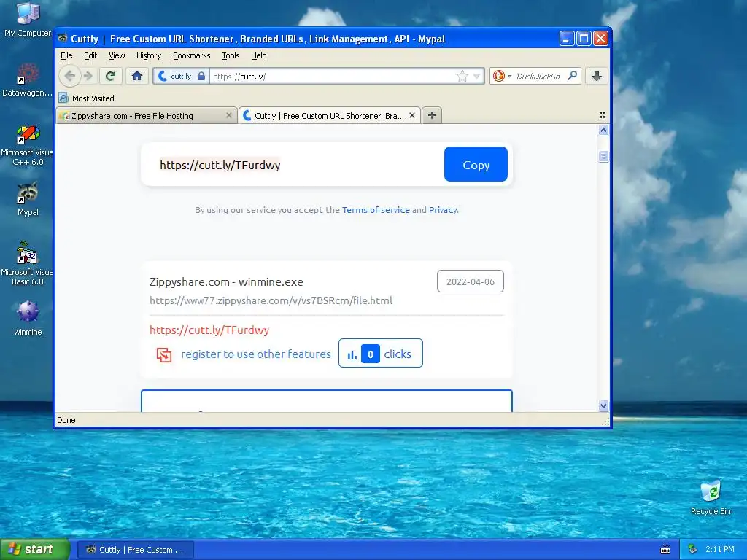Go to the browser Home page
The height and width of the screenshot is (560, 747).
click(x=137, y=76)
